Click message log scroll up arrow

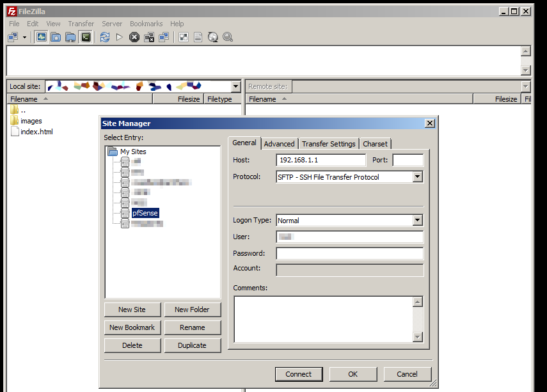click(526, 51)
